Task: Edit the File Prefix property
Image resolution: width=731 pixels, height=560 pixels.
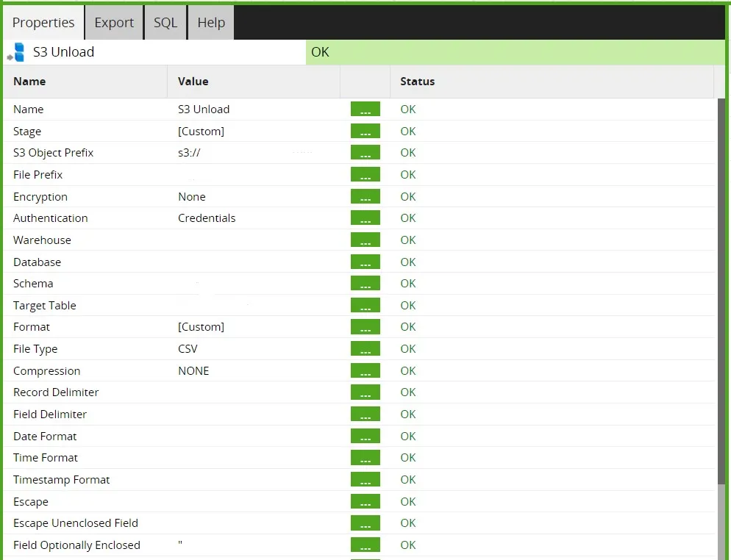Action: pos(365,174)
